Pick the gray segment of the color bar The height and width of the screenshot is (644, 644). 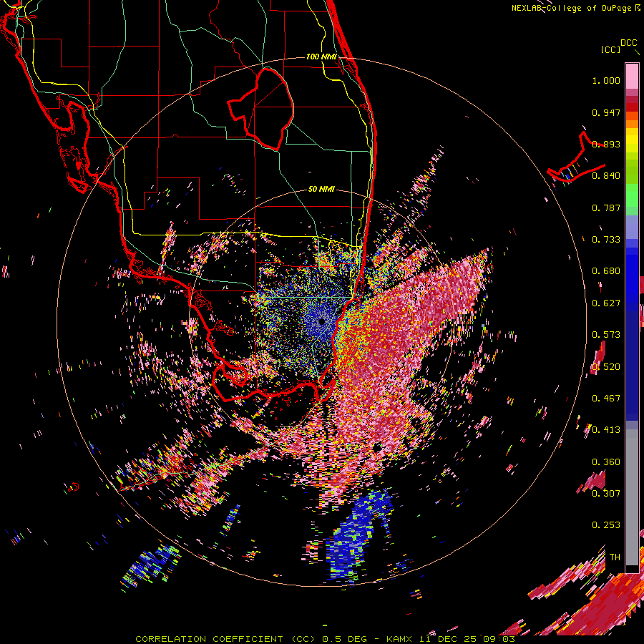click(632, 497)
